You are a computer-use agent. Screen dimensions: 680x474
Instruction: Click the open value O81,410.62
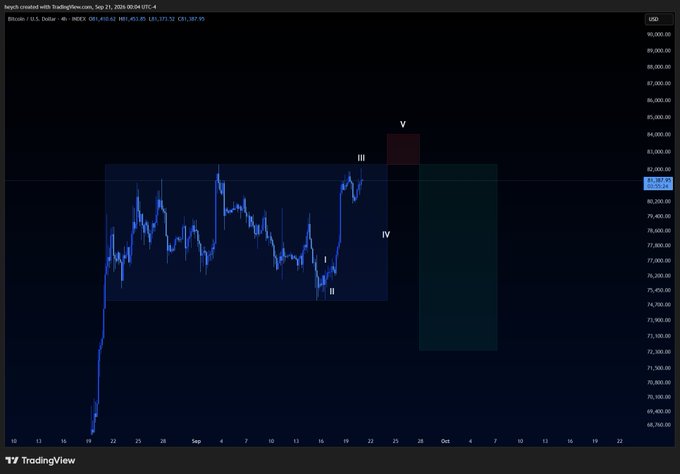(102, 19)
